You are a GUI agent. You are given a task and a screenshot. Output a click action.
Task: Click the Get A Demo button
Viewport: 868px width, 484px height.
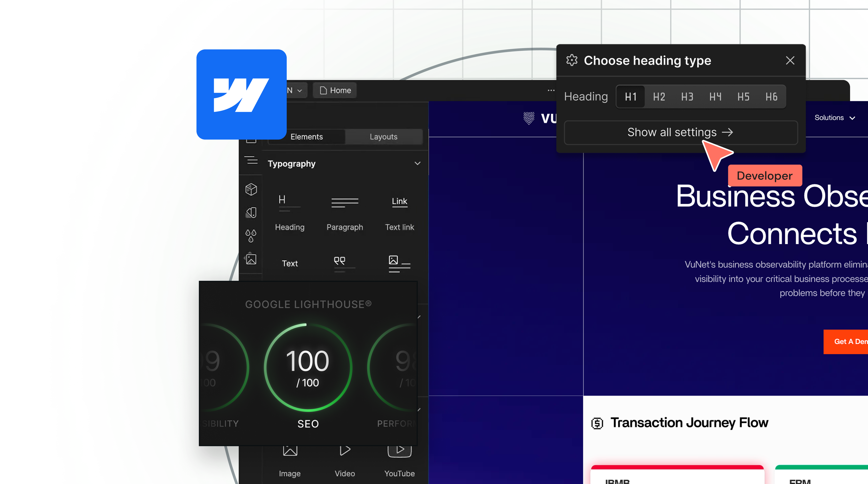(846, 342)
